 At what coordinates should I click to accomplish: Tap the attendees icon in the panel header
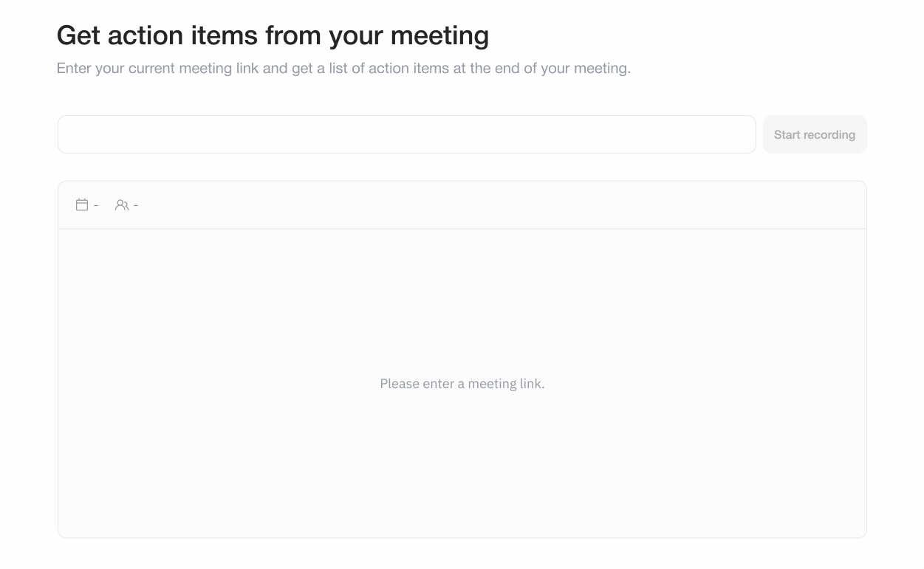pyautogui.click(x=122, y=205)
